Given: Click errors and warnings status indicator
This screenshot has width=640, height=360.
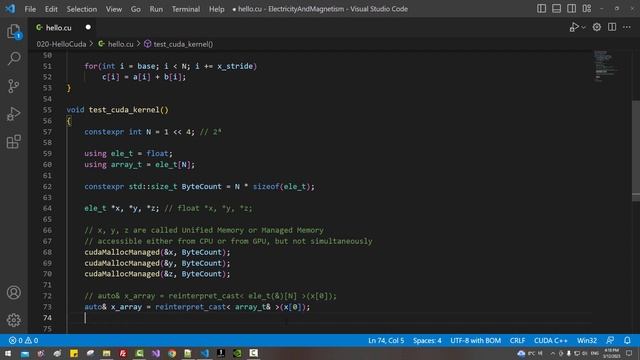Looking at the screenshot, I should tap(24, 340).
